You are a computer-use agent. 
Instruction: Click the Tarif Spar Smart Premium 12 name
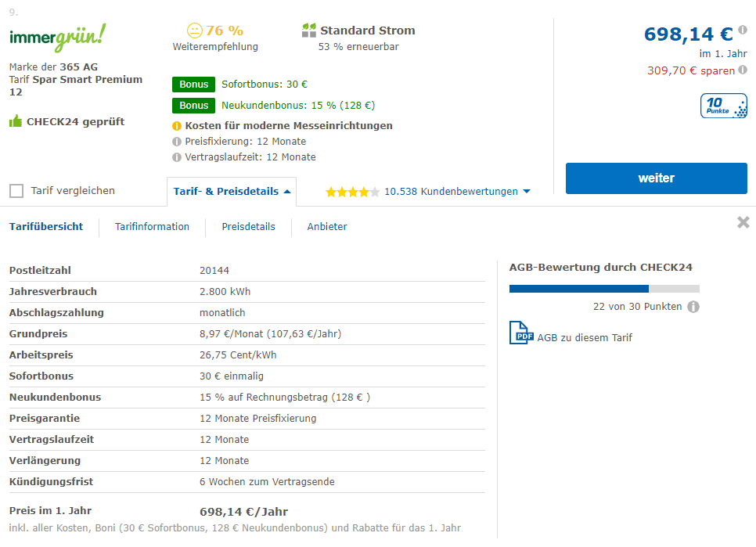click(x=76, y=86)
